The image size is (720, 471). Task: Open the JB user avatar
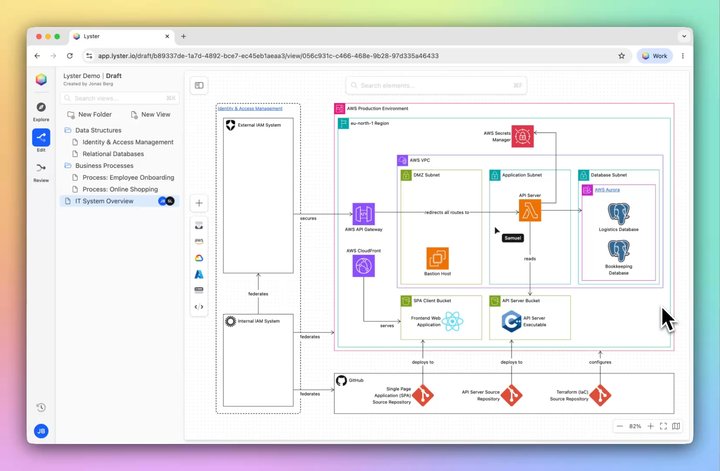pyautogui.click(x=41, y=431)
